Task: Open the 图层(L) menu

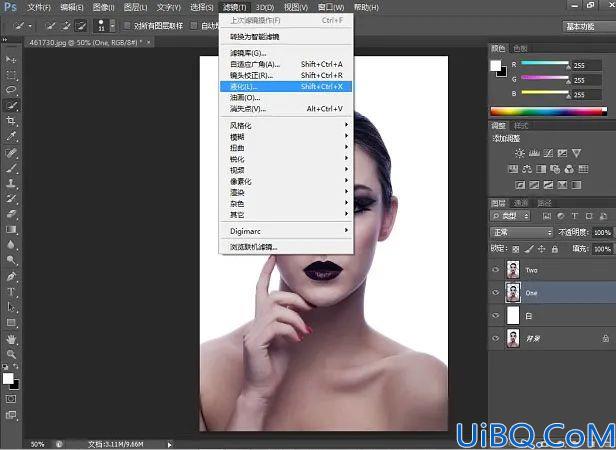Action: (136, 7)
